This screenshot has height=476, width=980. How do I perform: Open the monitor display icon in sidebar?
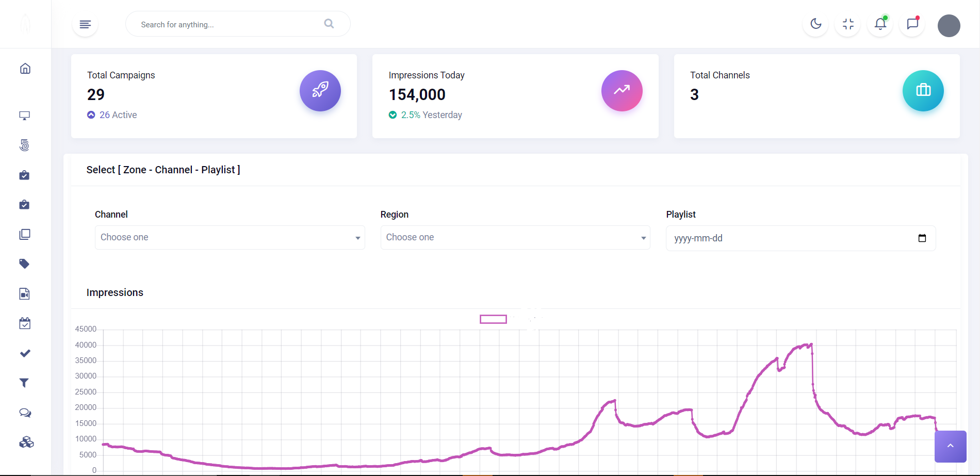point(24,116)
